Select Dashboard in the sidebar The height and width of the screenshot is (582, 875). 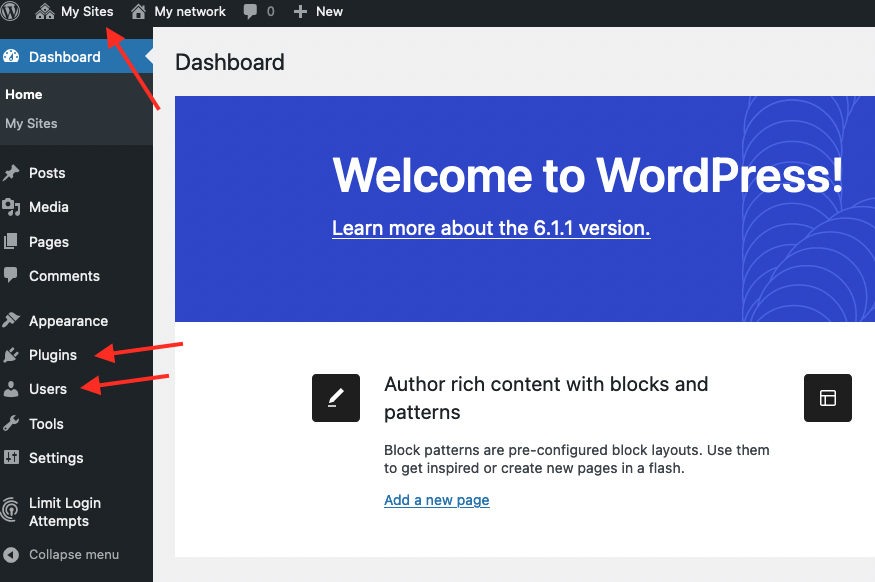(65, 57)
